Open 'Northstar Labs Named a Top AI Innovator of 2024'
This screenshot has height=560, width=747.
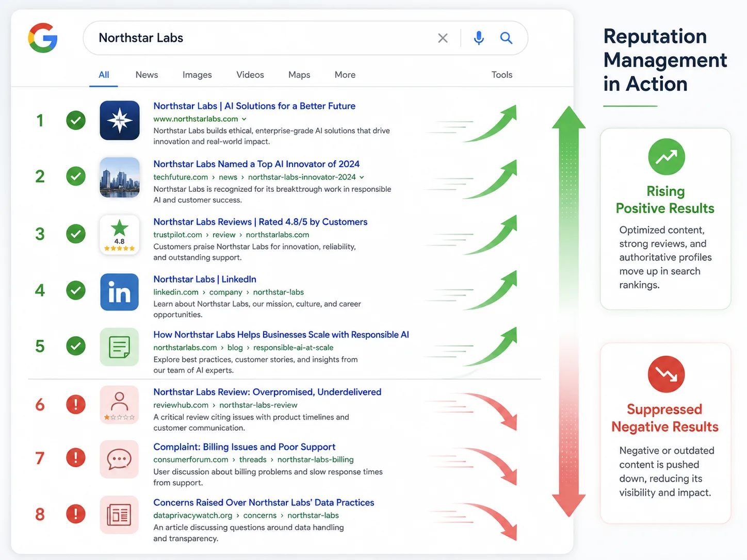[x=256, y=164]
